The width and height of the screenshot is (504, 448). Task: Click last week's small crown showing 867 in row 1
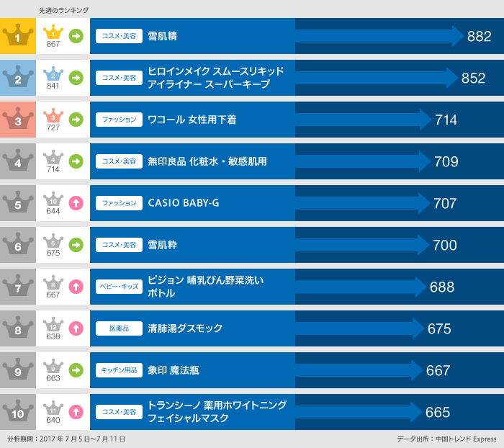coord(53,34)
